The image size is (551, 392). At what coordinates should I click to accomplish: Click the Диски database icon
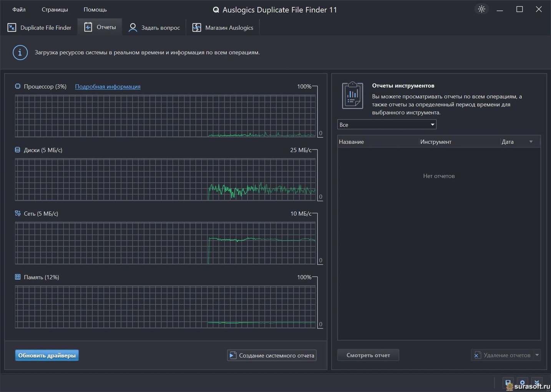(x=18, y=150)
